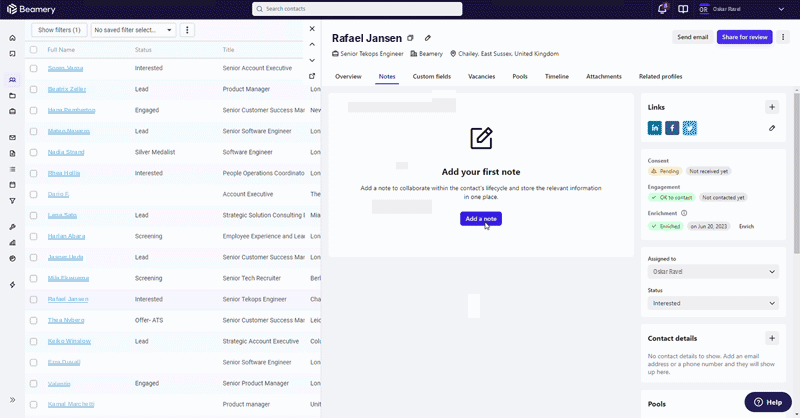
Task: Click the profile panel vertical scrollbar
Action: click(796, 172)
